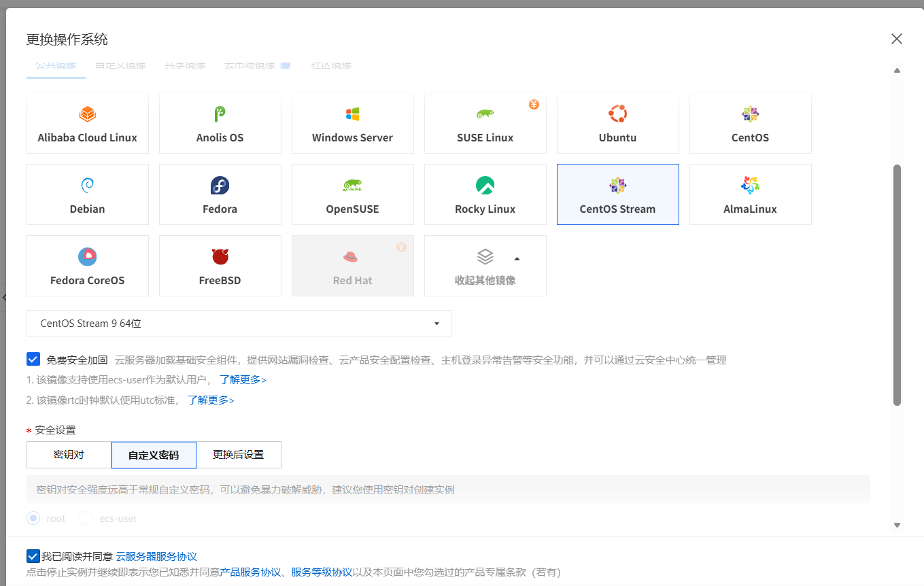Select the CentOS logo

[750, 114]
